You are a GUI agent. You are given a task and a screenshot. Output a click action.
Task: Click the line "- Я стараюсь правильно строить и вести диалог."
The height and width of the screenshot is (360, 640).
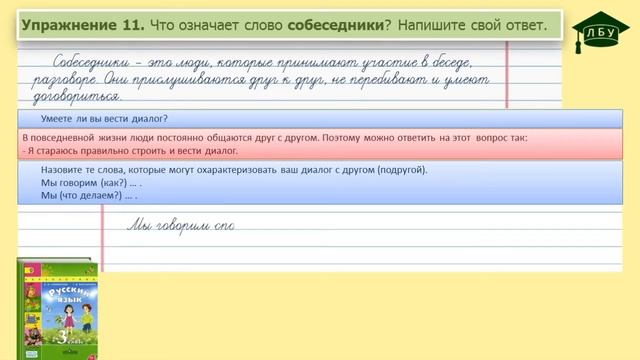click(x=130, y=151)
